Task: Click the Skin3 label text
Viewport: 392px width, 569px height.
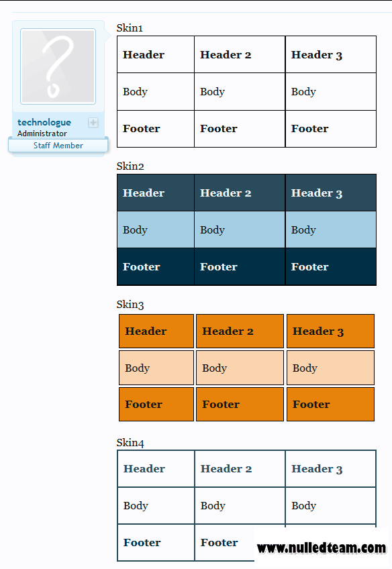Action: click(x=130, y=305)
